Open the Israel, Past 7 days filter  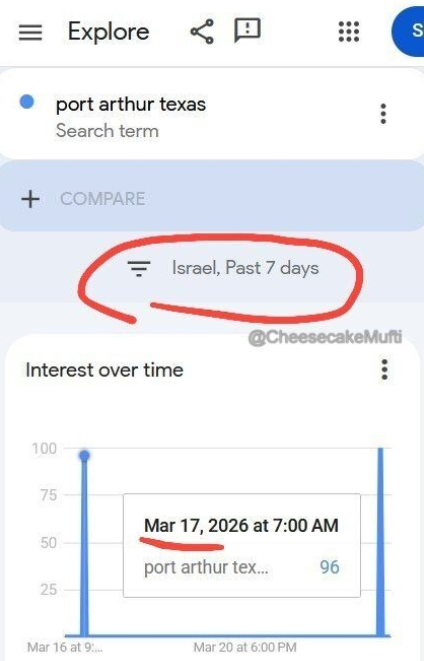[x=223, y=268]
